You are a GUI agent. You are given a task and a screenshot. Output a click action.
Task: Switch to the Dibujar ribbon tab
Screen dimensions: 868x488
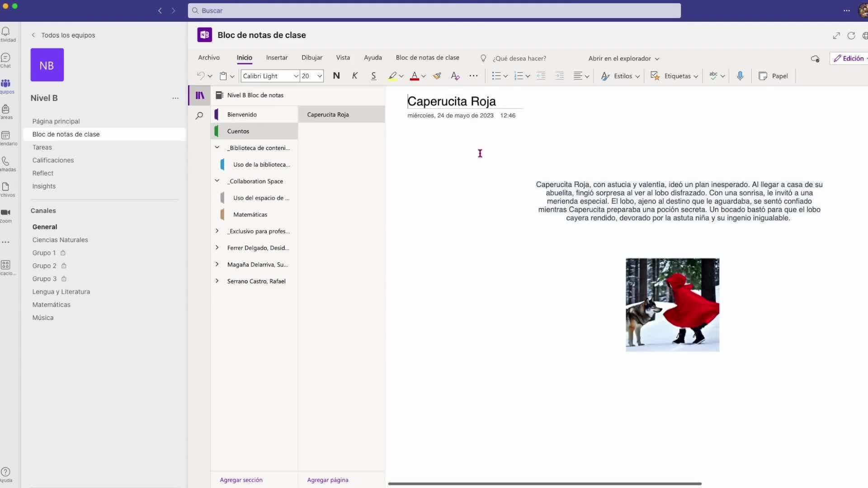point(312,58)
